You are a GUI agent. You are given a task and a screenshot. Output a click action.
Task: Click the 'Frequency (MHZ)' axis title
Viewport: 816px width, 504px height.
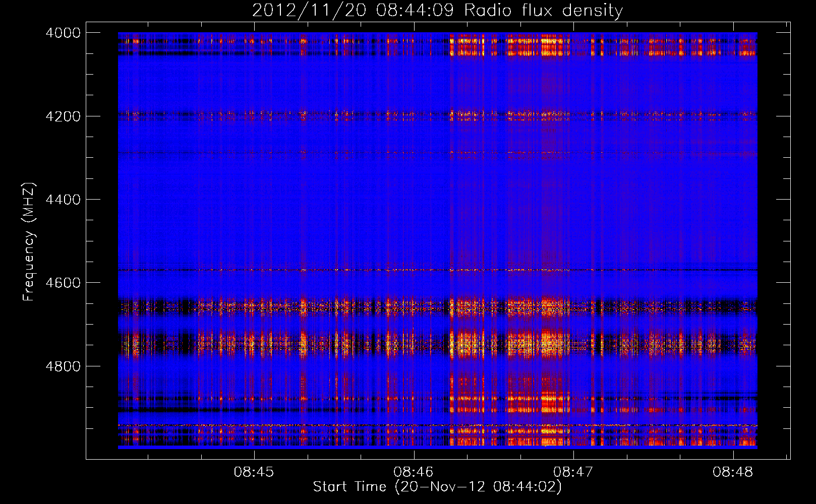[x=29, y=242]
